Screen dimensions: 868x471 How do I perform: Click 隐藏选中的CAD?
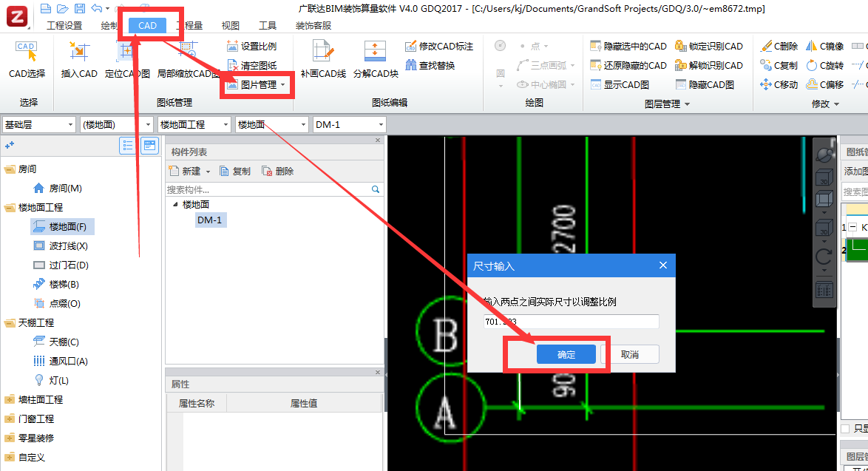click(x=628, y=46)
